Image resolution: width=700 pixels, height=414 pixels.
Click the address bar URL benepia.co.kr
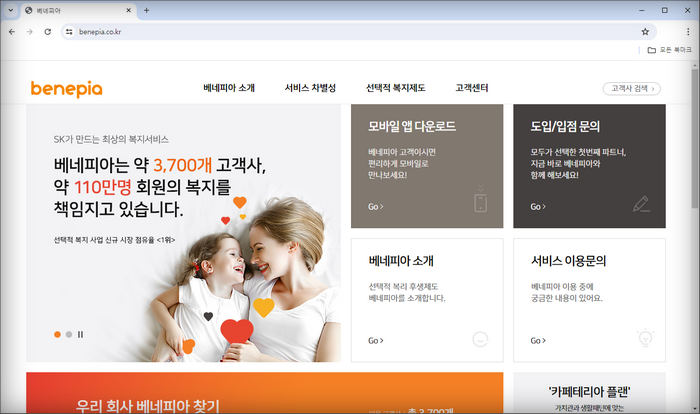[100, 32]
